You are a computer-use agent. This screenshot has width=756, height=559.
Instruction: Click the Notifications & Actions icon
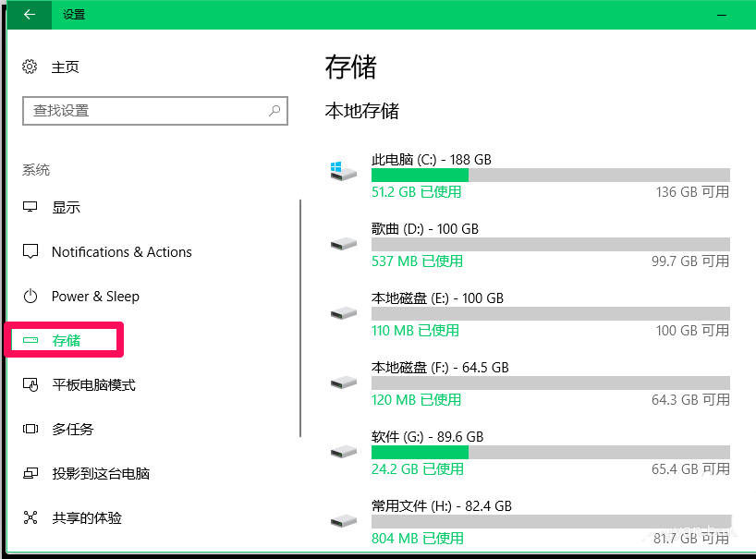(30, 252)
